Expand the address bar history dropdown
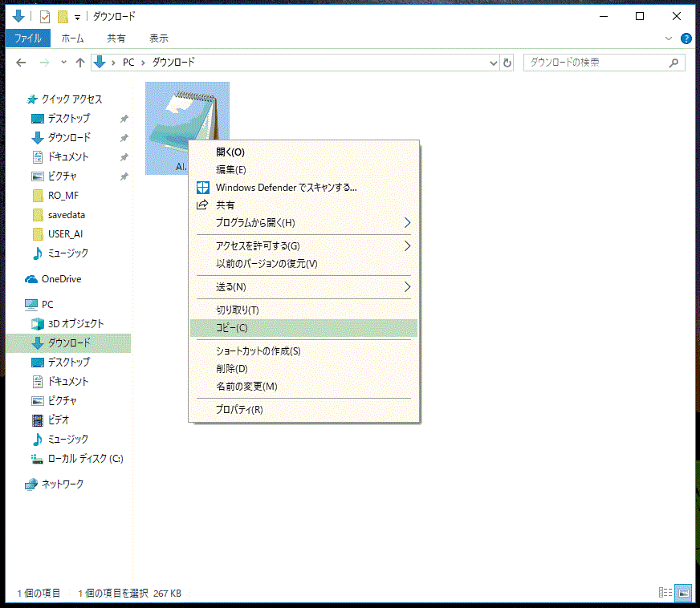700x608 pixels. (x=493, y=63)
